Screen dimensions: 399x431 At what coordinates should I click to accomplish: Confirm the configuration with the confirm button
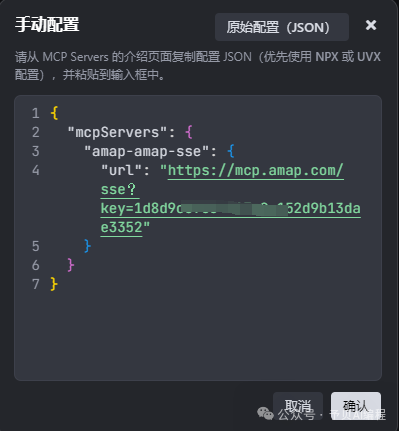[356, 406]
